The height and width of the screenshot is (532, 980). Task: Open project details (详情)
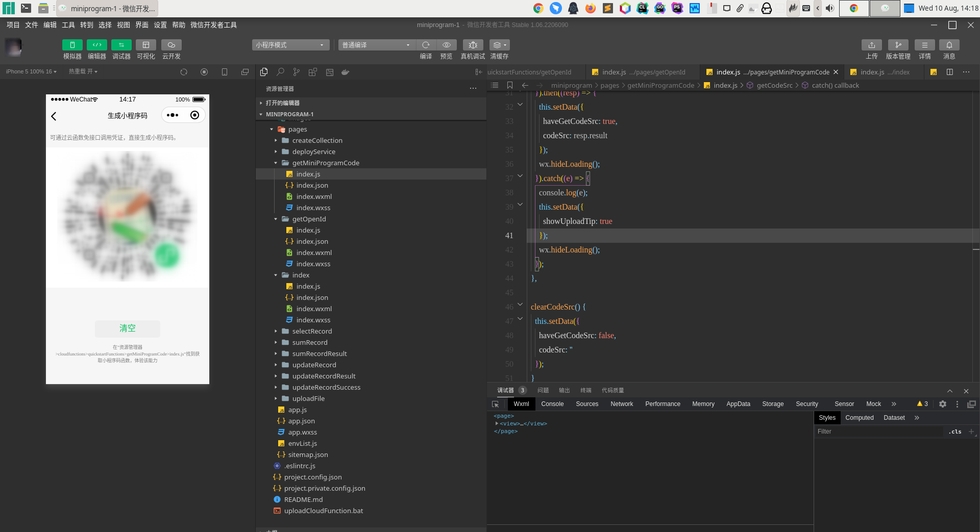pyautogui.click(x=925, y=45)
